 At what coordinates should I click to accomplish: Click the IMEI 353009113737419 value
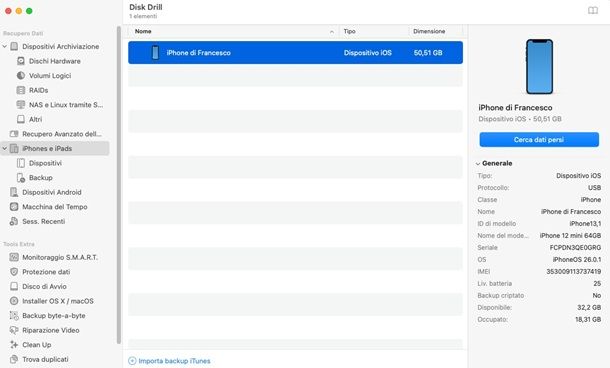[x=573, y=271]
